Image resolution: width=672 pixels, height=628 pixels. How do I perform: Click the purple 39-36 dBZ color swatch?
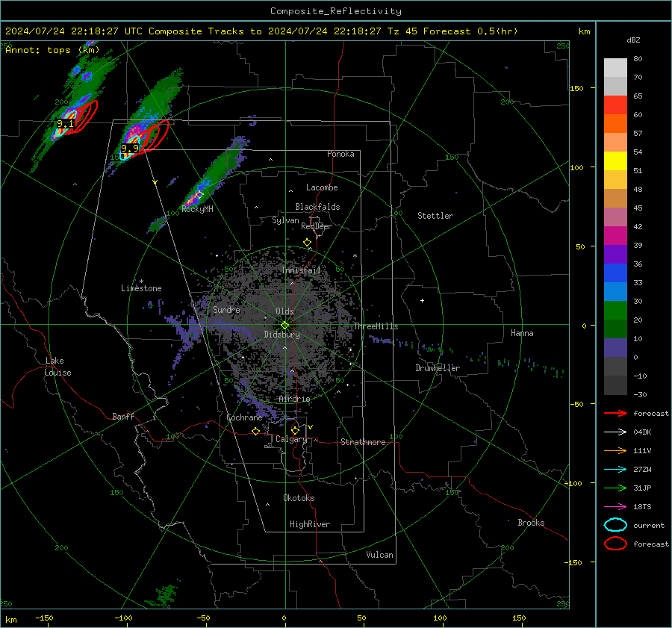[x=615, y=254]
